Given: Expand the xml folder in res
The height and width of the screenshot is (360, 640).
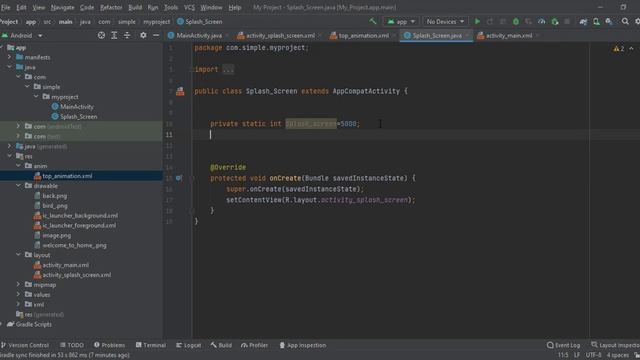Looking at the screenshot, I should pyautogui.click(x=19, y=304).
